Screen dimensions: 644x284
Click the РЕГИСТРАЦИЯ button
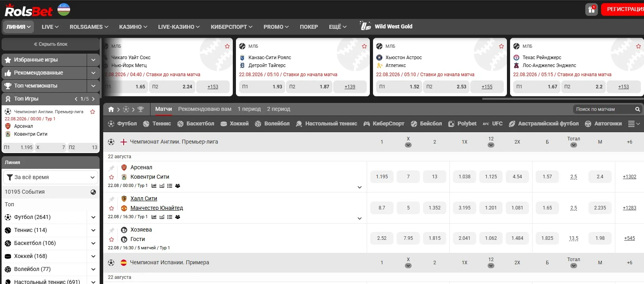[x=623, y=9]
